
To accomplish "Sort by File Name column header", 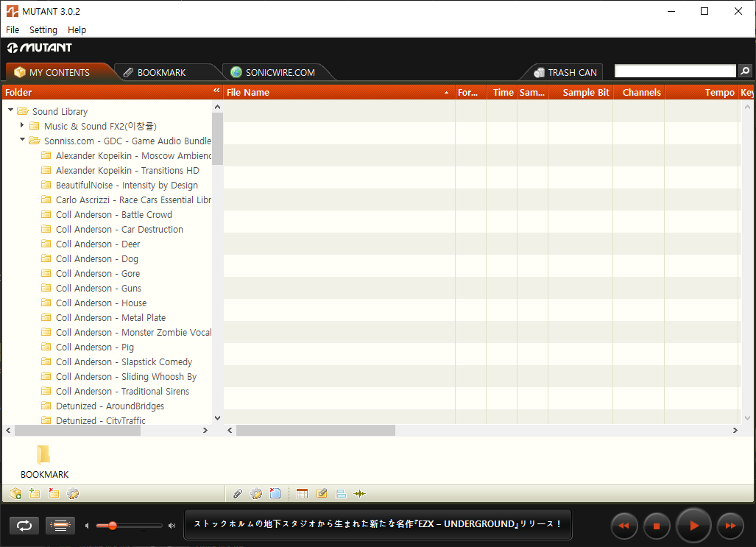I will (339, 92).
